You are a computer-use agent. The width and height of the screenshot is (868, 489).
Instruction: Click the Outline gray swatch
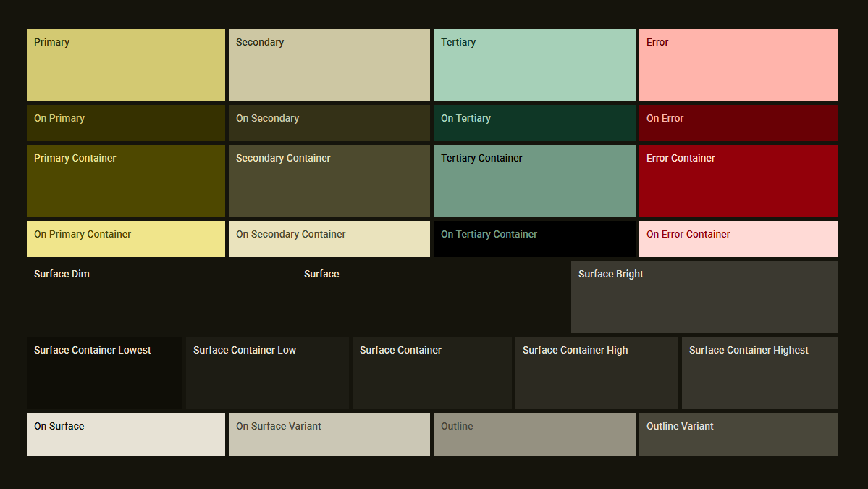[x=534, y=435]
